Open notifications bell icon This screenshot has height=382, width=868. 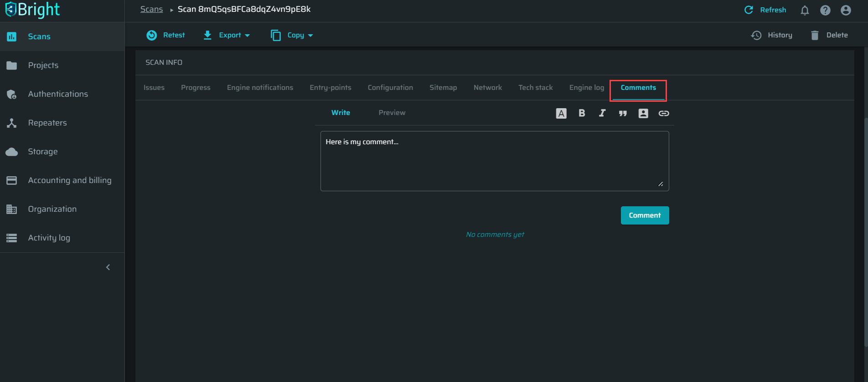805,10
